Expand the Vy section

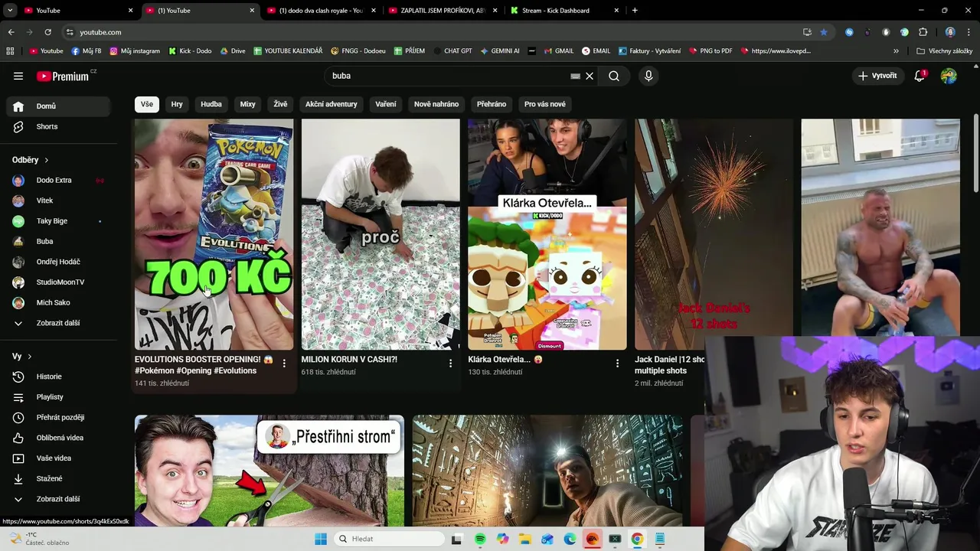21,357
